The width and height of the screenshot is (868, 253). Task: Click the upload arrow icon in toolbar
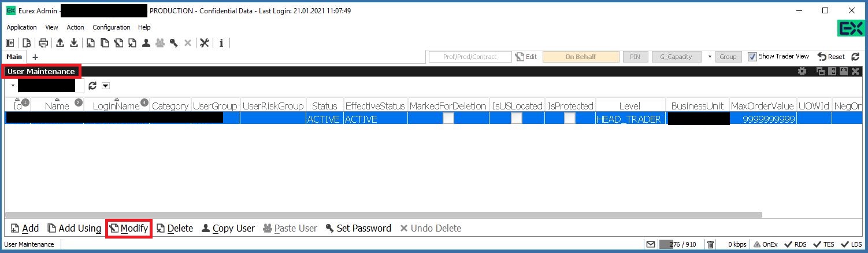pyautogui.click(x=60, y=43)
